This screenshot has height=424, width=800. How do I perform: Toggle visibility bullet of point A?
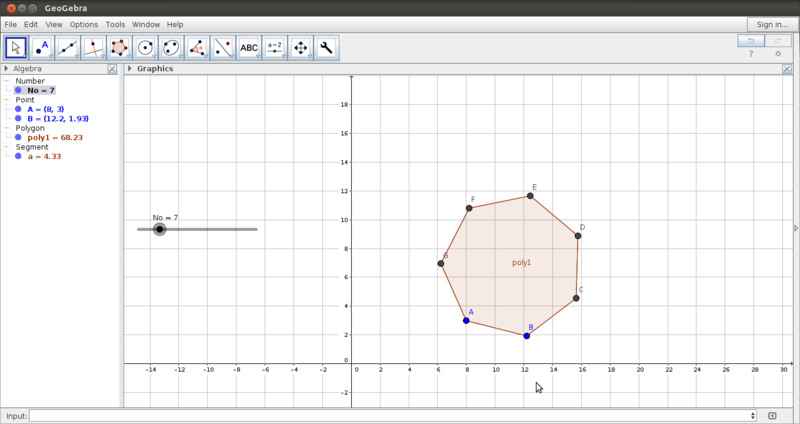click(18, 109)
